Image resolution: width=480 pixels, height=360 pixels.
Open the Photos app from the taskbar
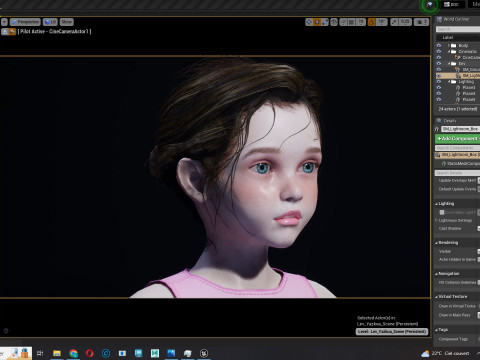(171, 353)
